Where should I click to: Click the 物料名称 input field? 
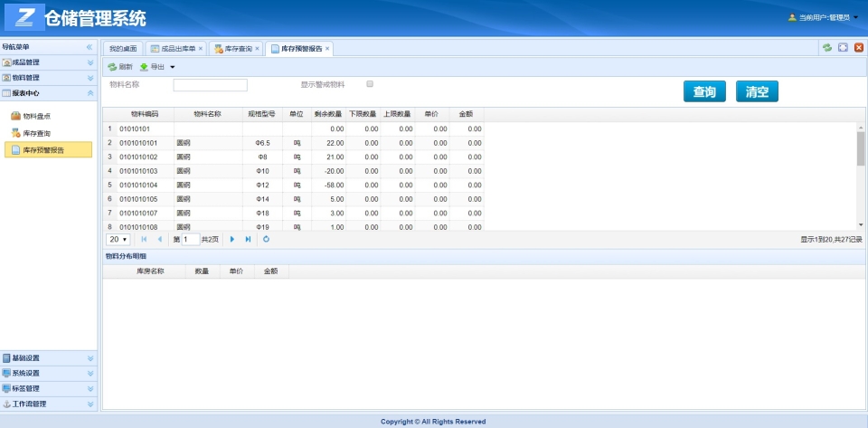tap(210, 85)
